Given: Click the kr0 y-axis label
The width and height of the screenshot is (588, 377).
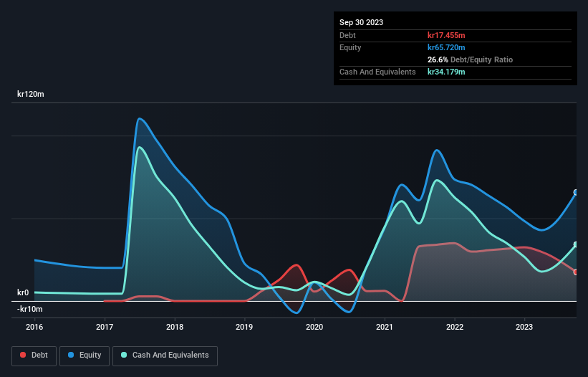Looking at the screenshot, I should (22, 292).
